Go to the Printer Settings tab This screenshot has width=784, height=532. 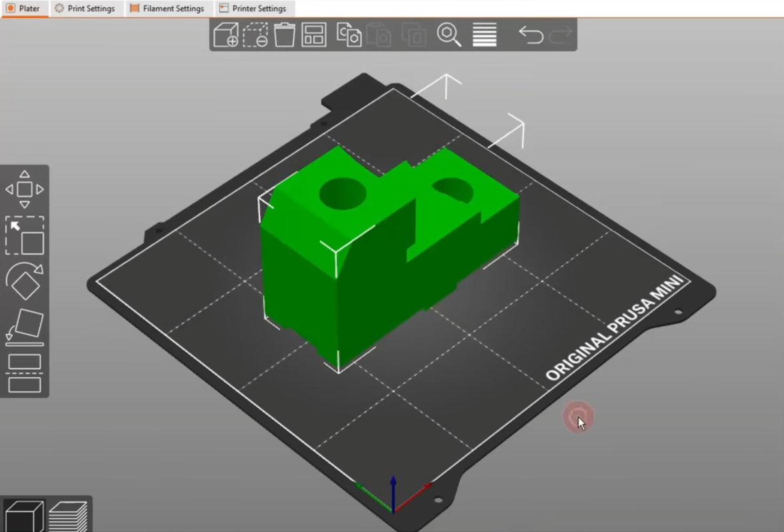point(253,9)
